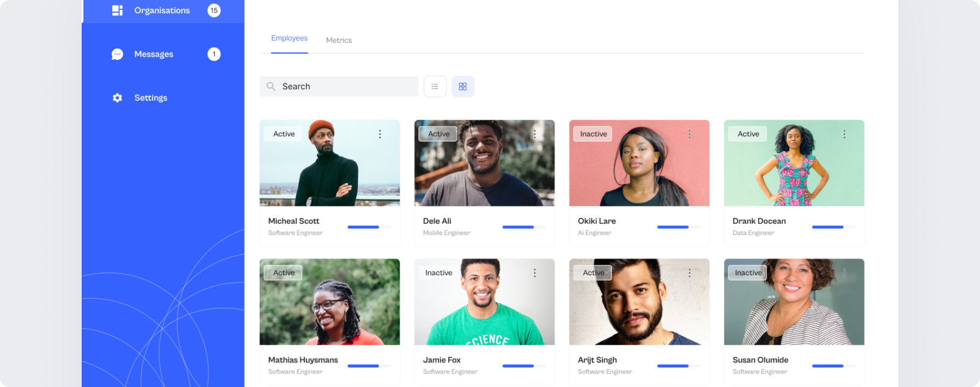The height and width of the screenshot is (387, 980).
Task: Click the Messages chat bubble icon
Action: coord(117,54)
